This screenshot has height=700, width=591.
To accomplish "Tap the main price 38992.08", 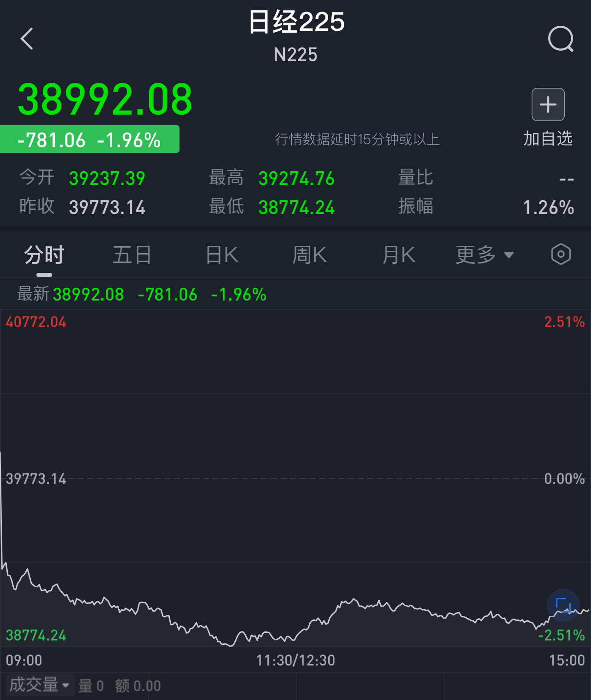I will tap(105, 99).
